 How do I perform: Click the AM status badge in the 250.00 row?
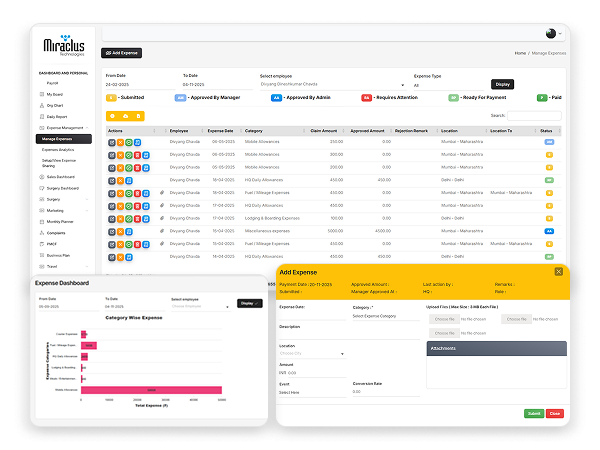pos(549,142)
